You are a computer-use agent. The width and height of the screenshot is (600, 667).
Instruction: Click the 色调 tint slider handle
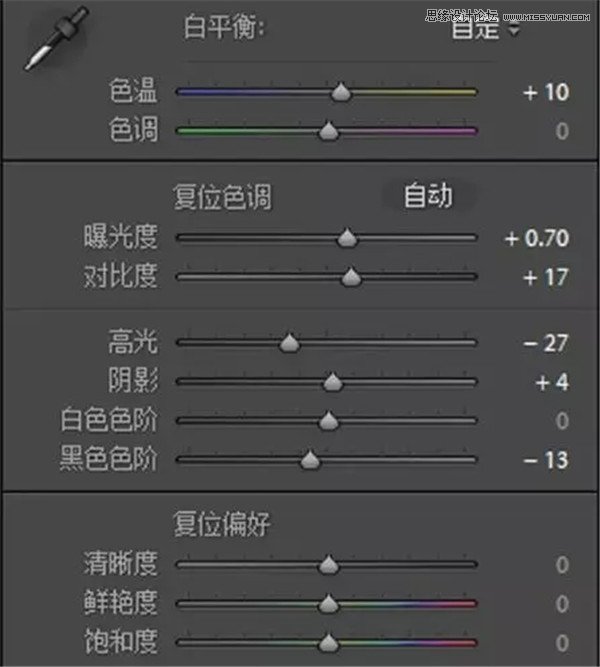pyautogui.click(x=328, y=131)
